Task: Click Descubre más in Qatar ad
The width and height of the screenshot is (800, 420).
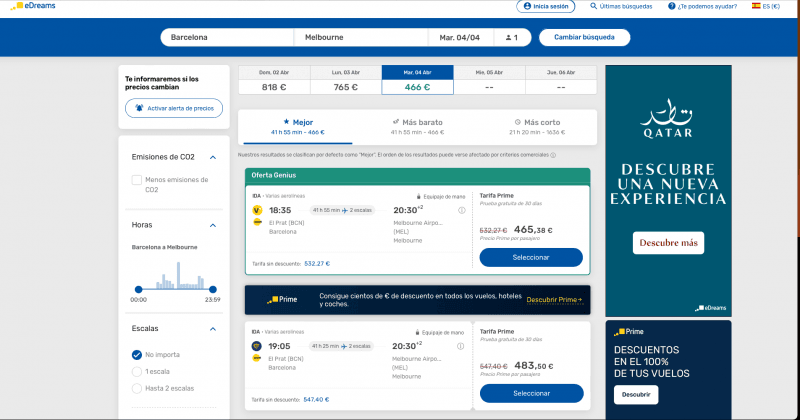Action: tap(668, 243)
